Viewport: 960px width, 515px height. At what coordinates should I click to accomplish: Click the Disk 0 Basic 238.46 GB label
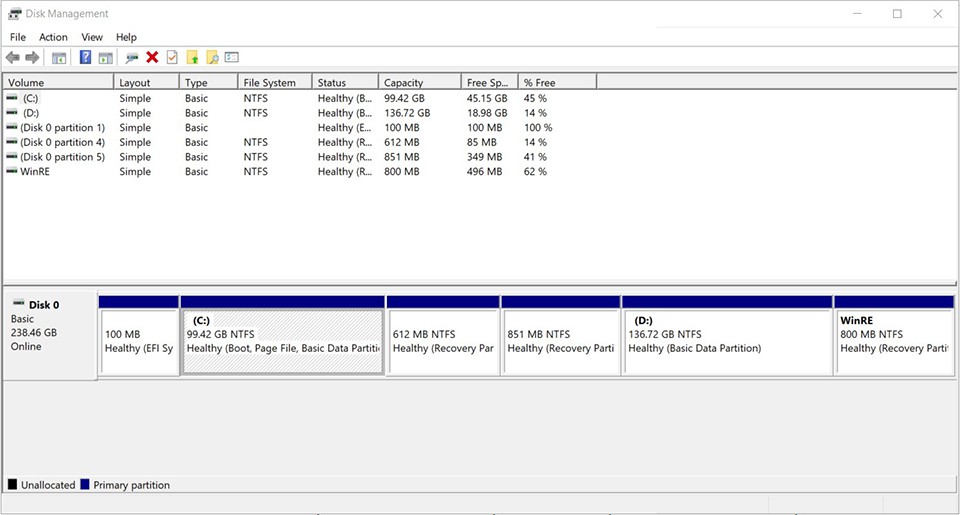50,336
